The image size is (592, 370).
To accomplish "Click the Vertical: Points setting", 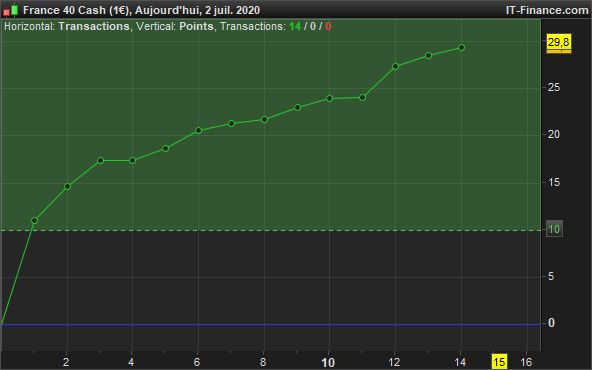I will (x=175, y=26).
